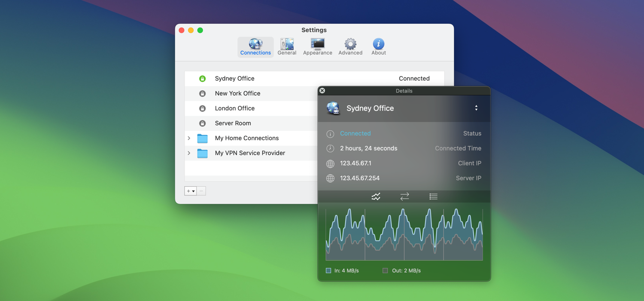The width and height of the screenshot is (644, 301).
Task: Expand the My VPN Service Provider folder
Action: [x=189, y=153]
